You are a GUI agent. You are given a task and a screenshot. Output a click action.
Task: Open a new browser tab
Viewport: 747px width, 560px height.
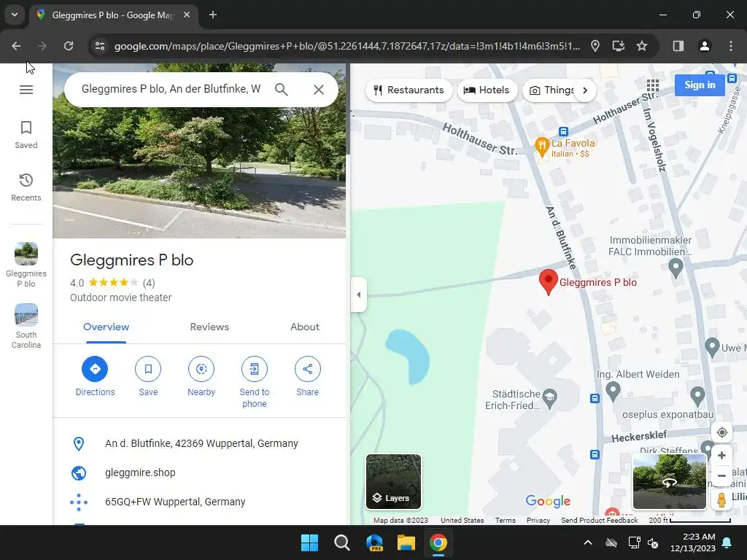(x=213, y=15)
